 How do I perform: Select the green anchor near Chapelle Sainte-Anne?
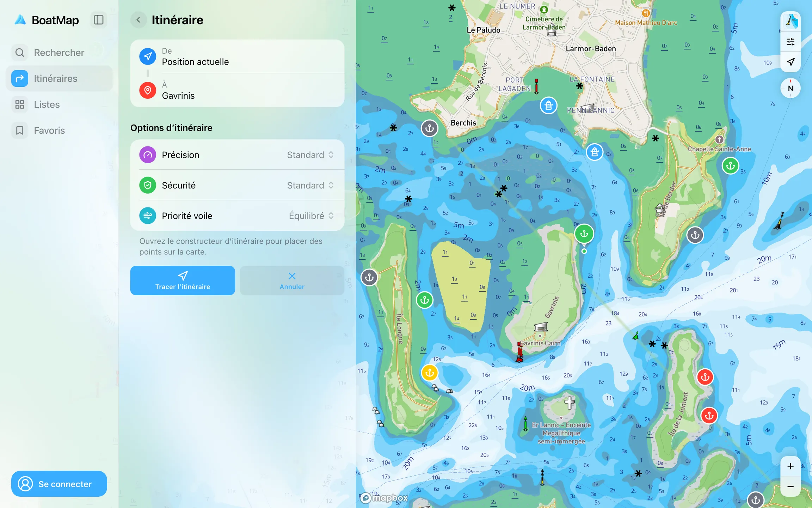click(x=731, y=165)
